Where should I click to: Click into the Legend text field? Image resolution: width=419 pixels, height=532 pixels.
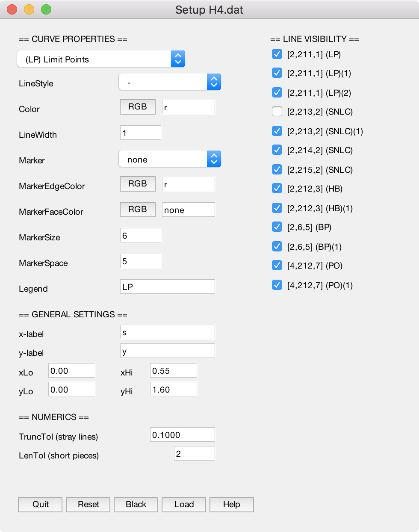(168, 287)
